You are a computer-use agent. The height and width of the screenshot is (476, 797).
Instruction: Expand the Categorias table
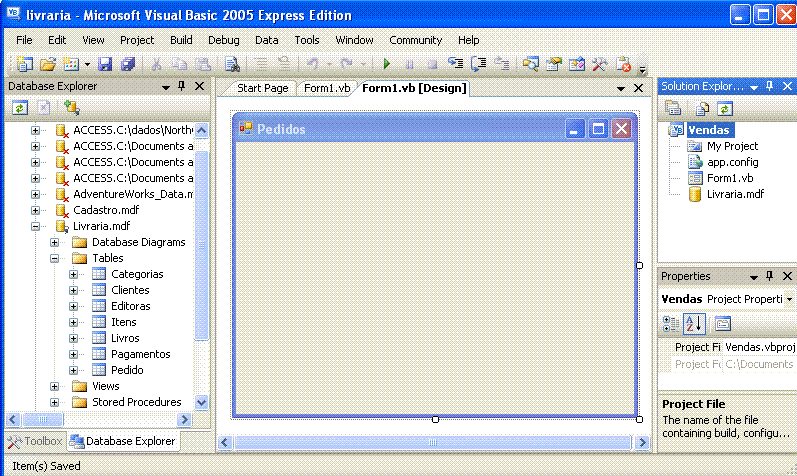[x=73, y=275]
